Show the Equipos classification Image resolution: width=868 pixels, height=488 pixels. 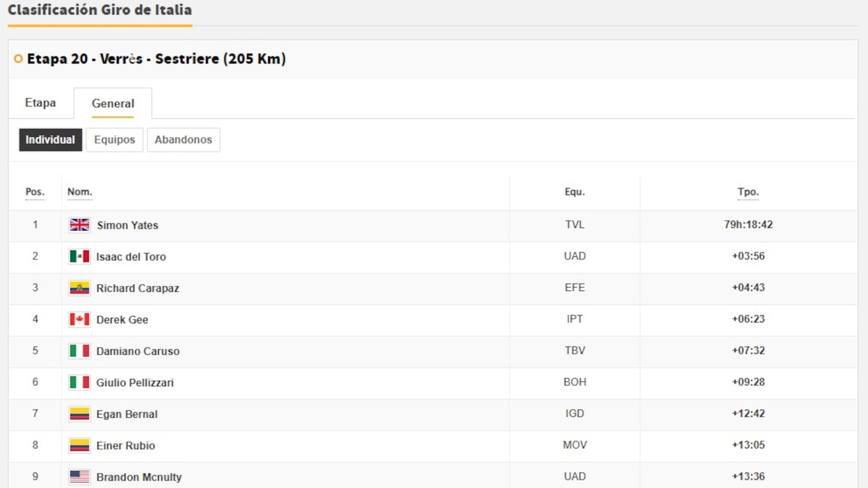pyautogui.click(x=114, y=140)
